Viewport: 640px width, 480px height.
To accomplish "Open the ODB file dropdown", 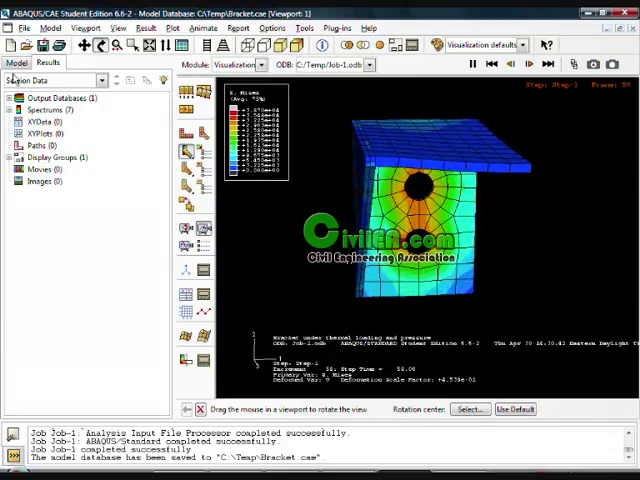I will pyautogui.click(x=369, y=65).
